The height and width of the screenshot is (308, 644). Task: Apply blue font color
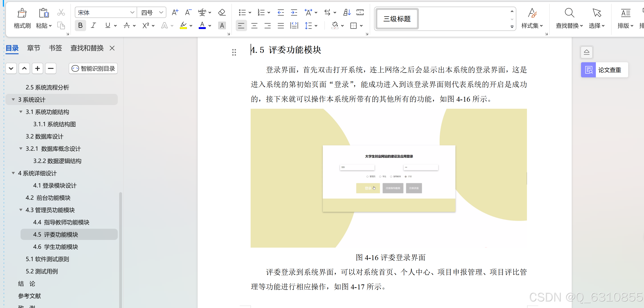pyautogui.click(x=202, y=25)
